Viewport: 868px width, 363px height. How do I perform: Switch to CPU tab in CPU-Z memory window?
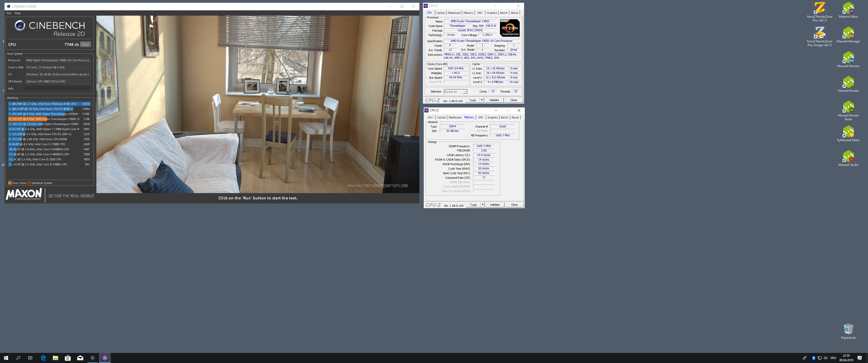pos(430,117)
